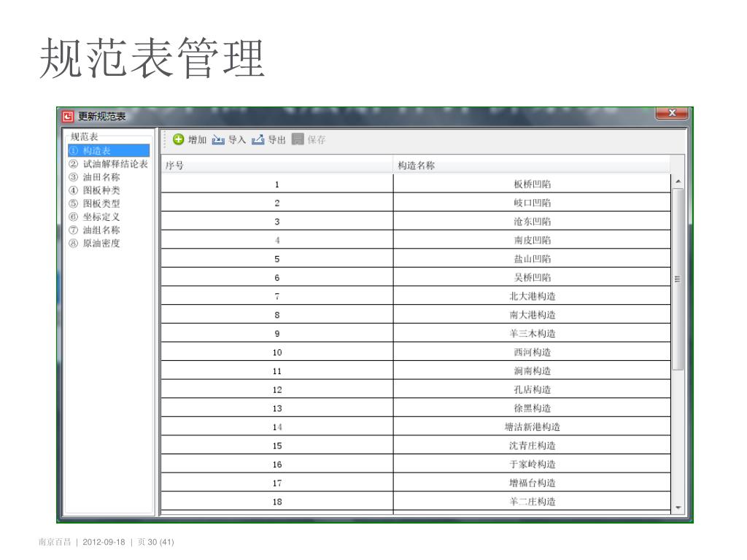Open the 油田名称 table entry
Screen dimensions: 747x560
[95, 177]
